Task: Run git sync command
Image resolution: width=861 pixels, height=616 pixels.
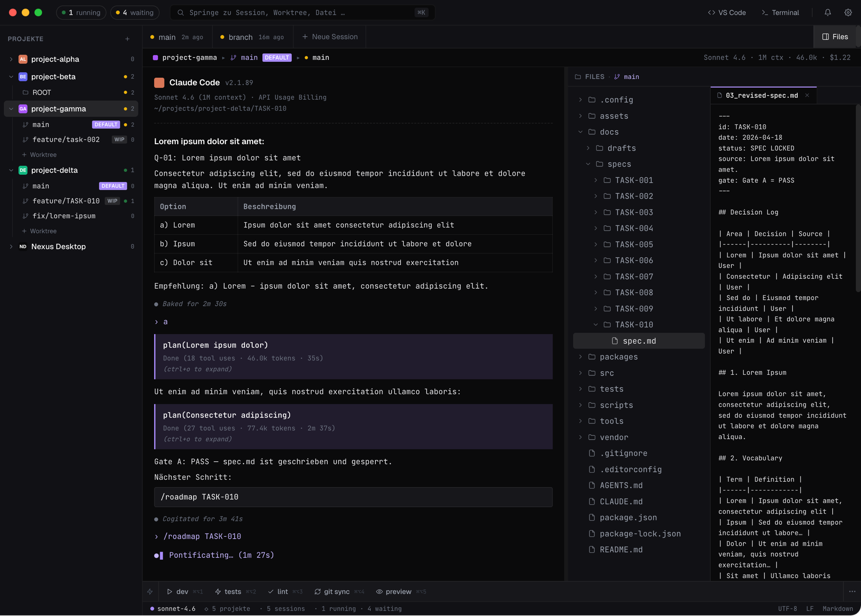Action: coord(339,591)
